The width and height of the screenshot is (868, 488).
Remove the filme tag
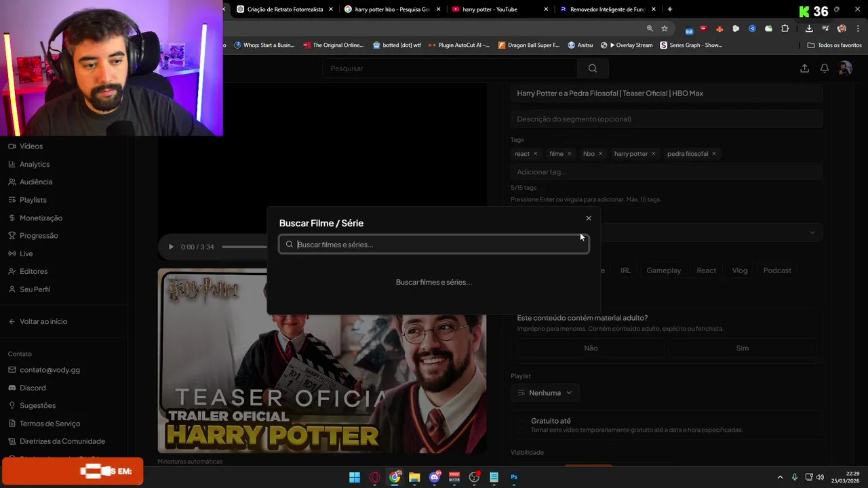coord(569,154)
